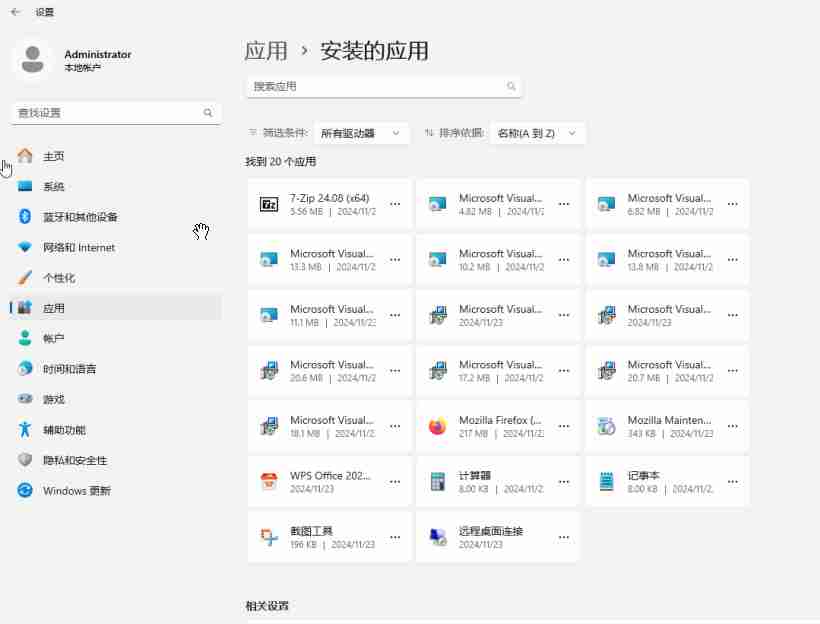Click the Mozilla Maintenance service icon
Image resolution: width=820 pixels, height=624 pixels.
(x=606, y=426)
